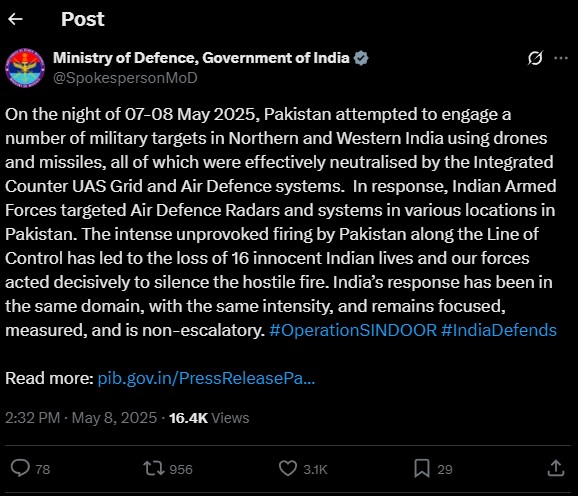This screenshot has height=496, width=578.
Task: Click the 3.1K likes count
Action: pos(315,469)
